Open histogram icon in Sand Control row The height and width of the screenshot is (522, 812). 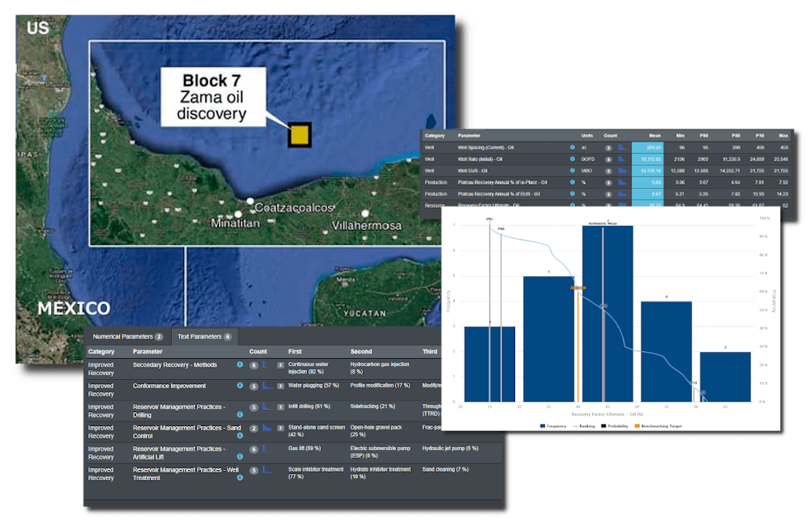(268, 428)
